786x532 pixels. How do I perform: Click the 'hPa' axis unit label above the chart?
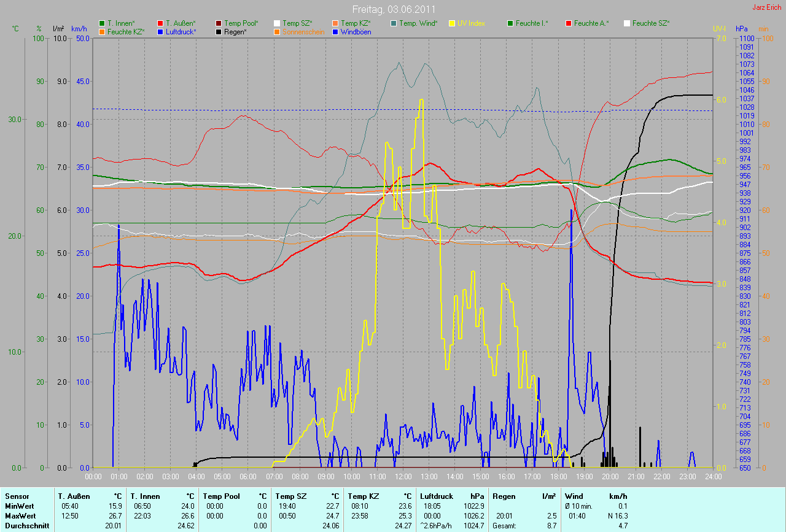742,28
